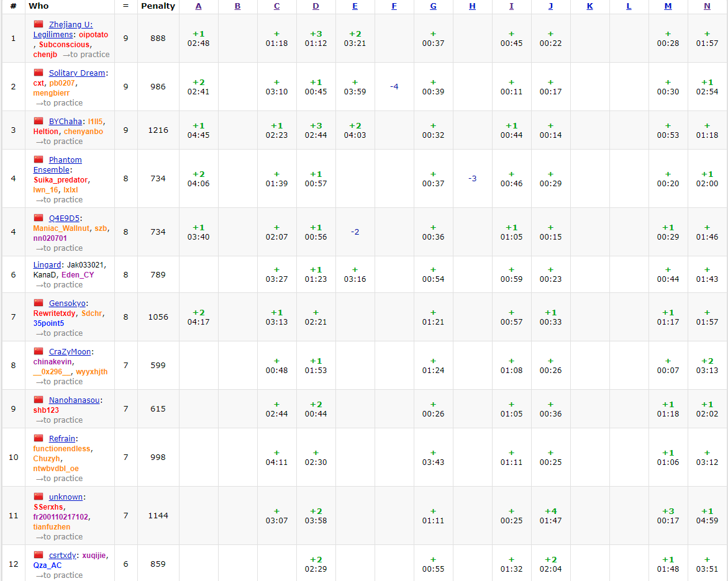Click 'to practice' under the unknown team
728x581 pixels.
click(x=59, y=537)
